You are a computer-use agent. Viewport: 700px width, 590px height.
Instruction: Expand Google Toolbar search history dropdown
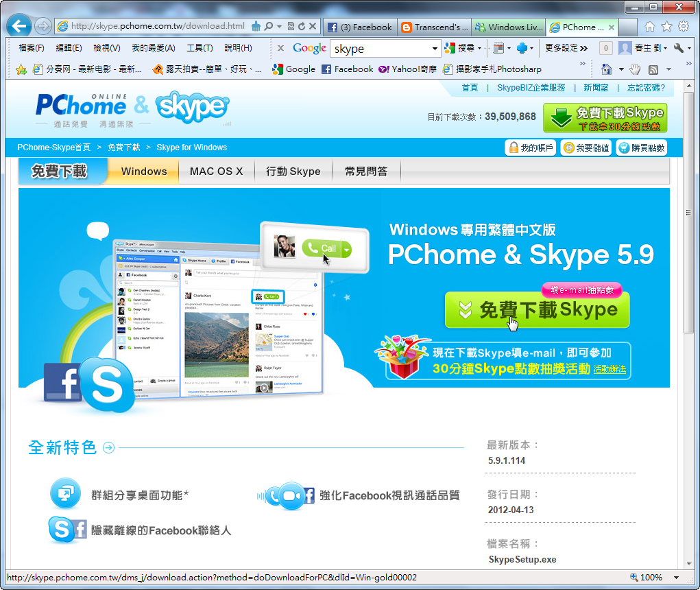tap(435, 48)
